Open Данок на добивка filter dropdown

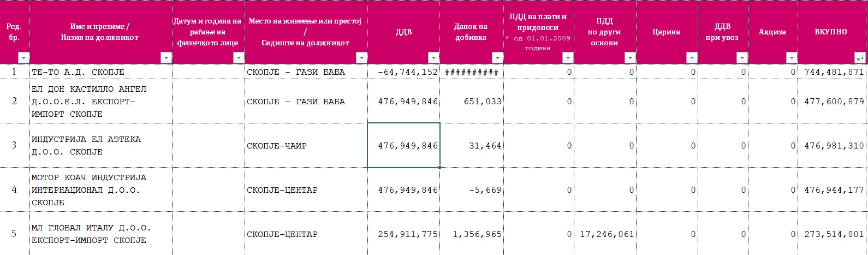497,58
